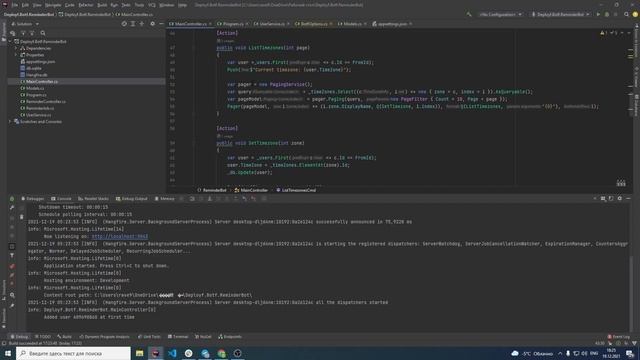Open Rider from Windows taskbar

(156, 353)
